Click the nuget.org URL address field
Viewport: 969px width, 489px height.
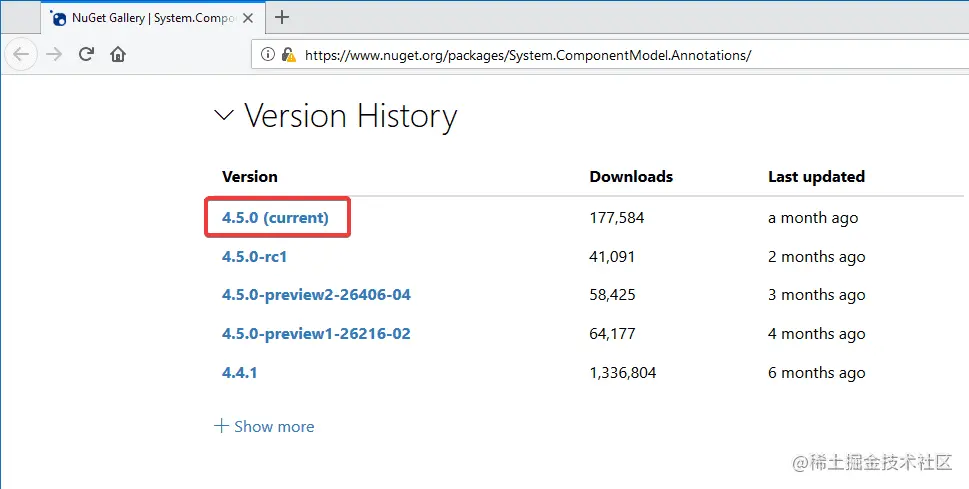[x=600, y=55]
